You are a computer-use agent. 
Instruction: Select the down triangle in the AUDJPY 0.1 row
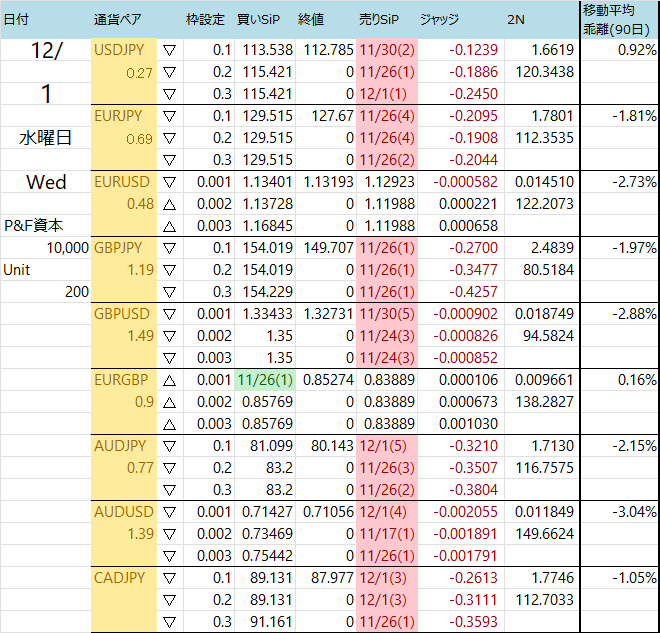pyautogui.click(x=169, y=447)
